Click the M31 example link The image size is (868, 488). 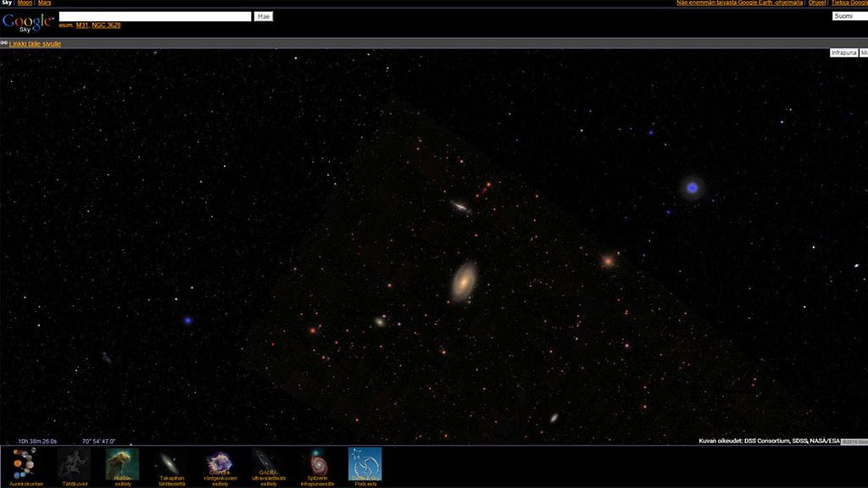tap(82, 26)
